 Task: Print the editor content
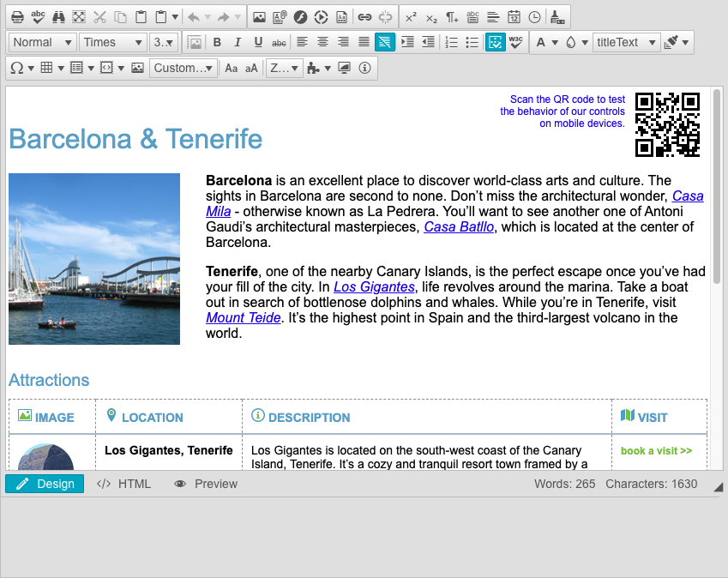tap(18, 18)
